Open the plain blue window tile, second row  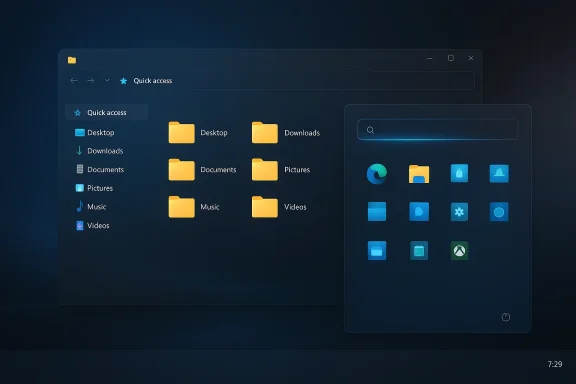click(x=377, y=212)
